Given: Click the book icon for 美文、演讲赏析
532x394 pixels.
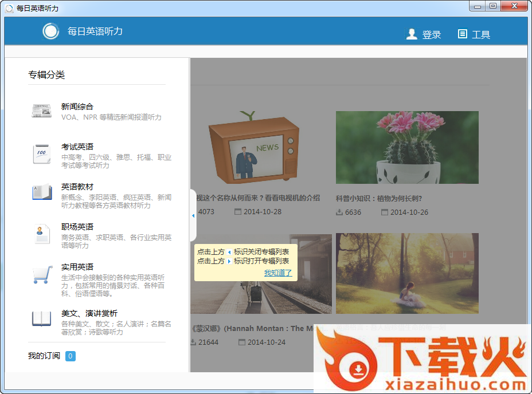Looking at the screenshot, I should click(41, 318).
